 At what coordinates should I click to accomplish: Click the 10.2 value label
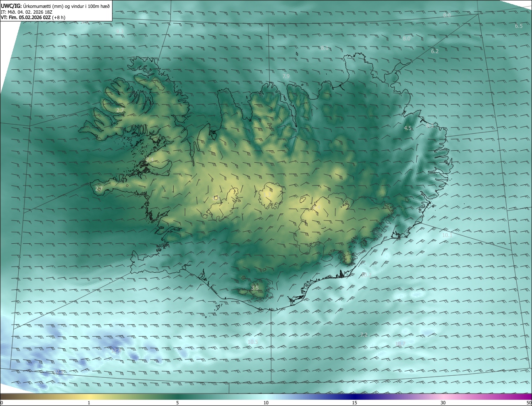(x=366, y=275)
